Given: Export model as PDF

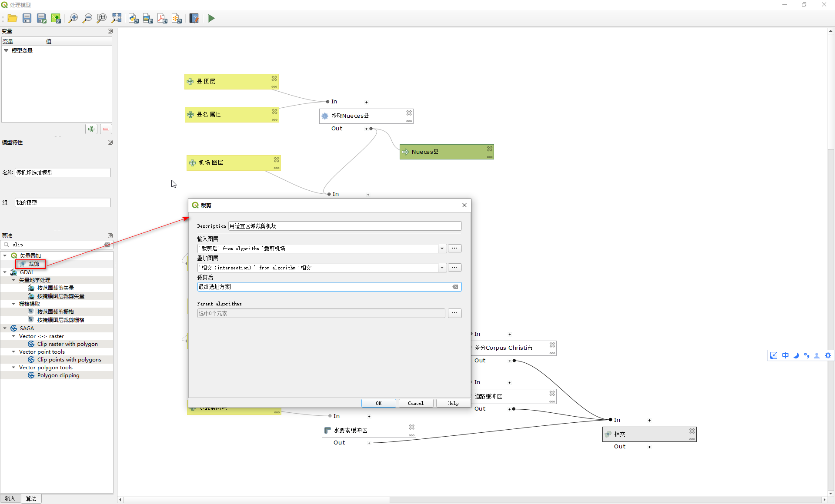Looking at the screenshot, I should click(162, 18).
